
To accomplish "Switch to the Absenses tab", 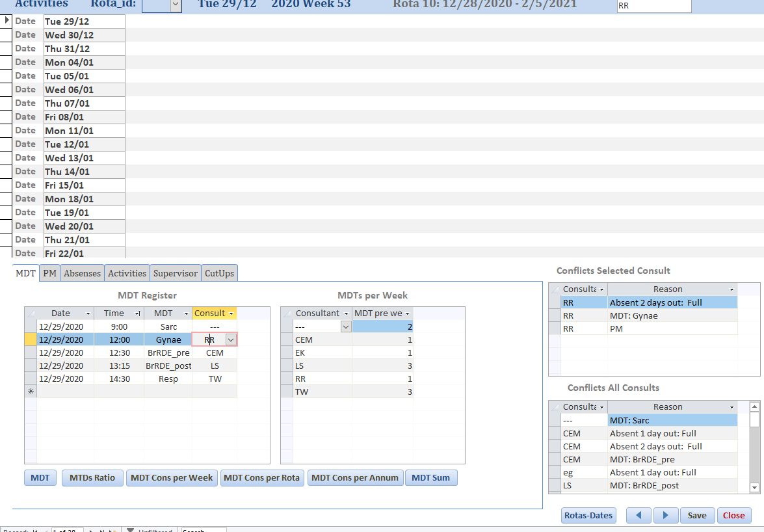I will pos(82,273).
